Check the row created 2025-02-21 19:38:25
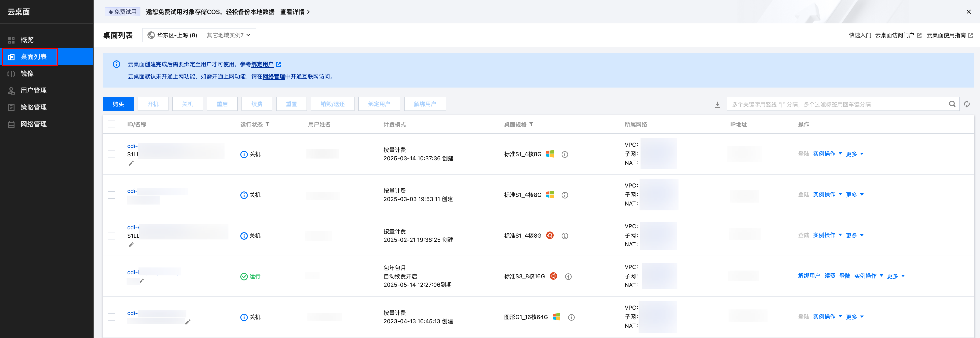Screen dimensions: 980x338 point(111,236)
